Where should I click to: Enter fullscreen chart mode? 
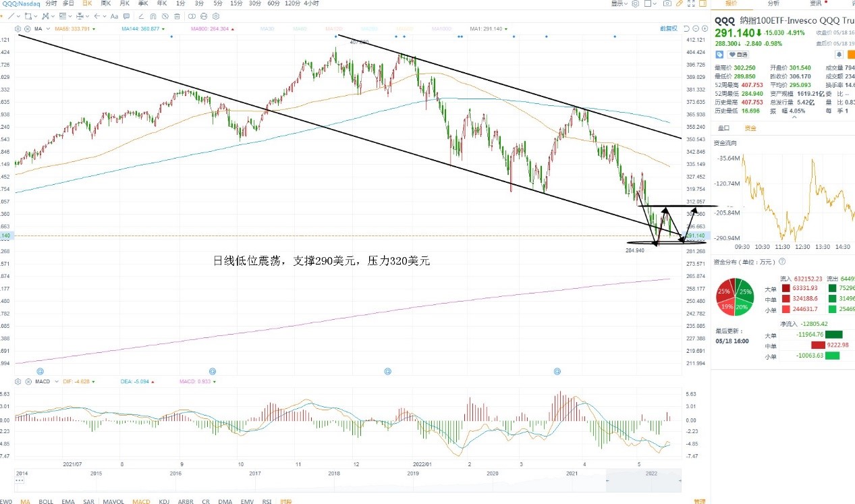[x=691, y=3]
